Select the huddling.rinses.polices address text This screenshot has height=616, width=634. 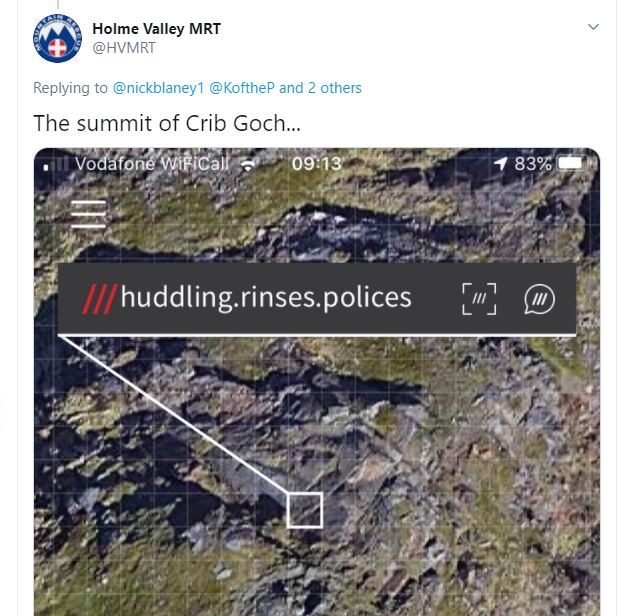266,298
